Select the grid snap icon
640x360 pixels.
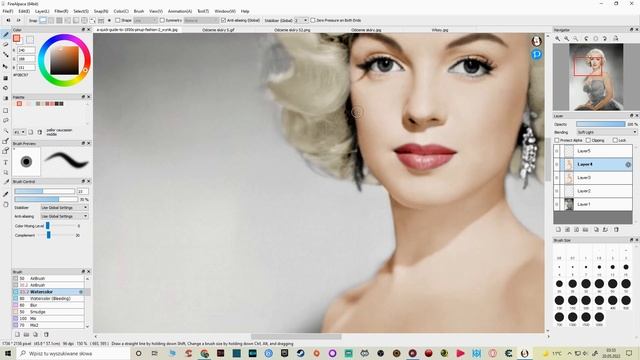(x=59, y=20)
